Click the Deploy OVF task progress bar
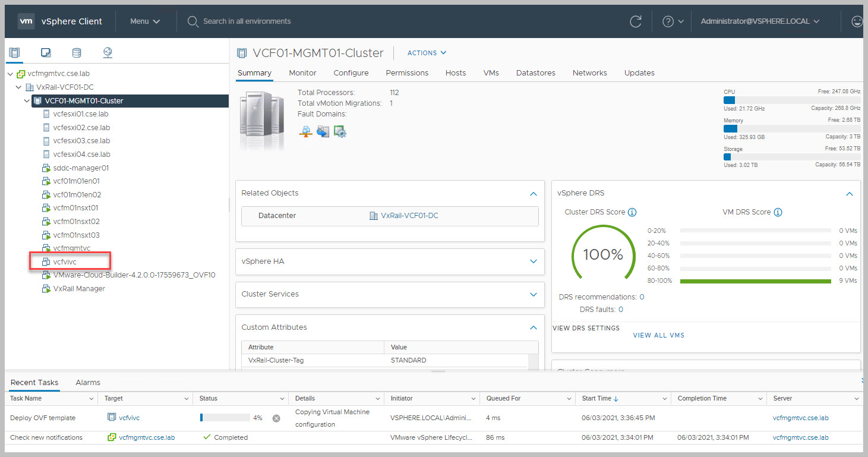 (225, 418)
